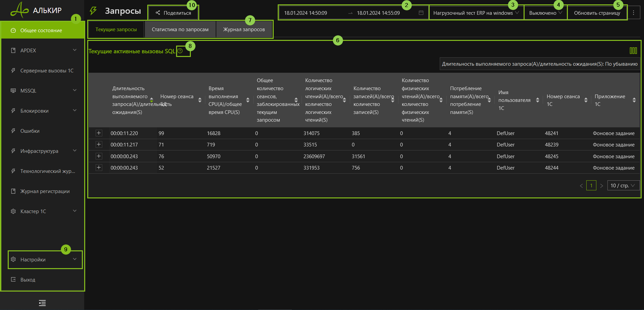Open the Нагрузочный тест ERP database dropdown
Image resolution: width=644 pixels, height=310 pixels.
click(476, 13)
